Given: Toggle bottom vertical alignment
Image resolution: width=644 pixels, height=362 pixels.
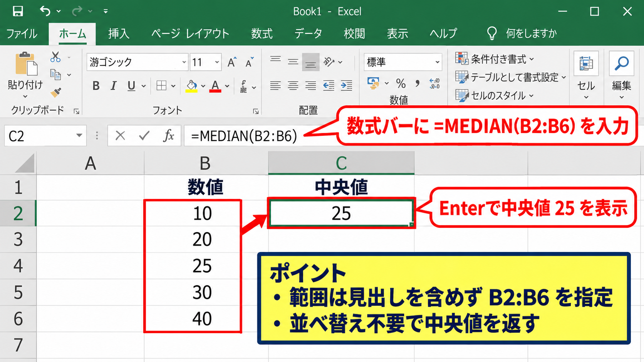Looking at the screenshot, I should point(310,62).
